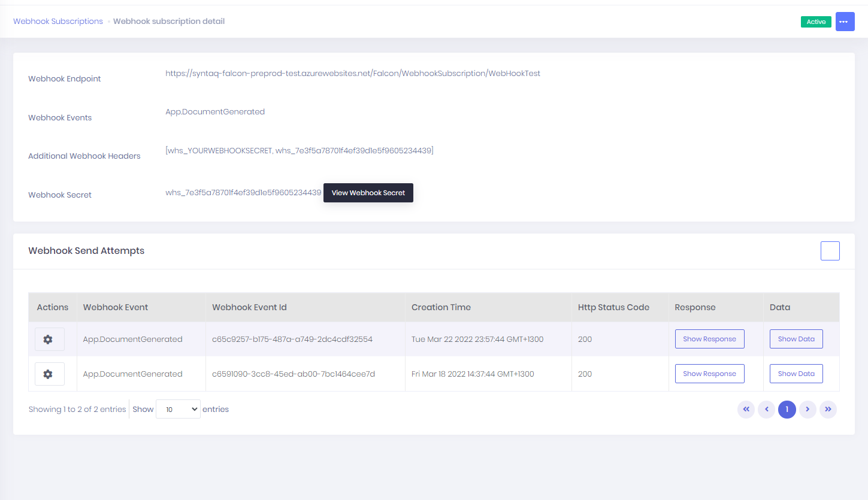Select page 1 in pagination

(x=787, y=410)
